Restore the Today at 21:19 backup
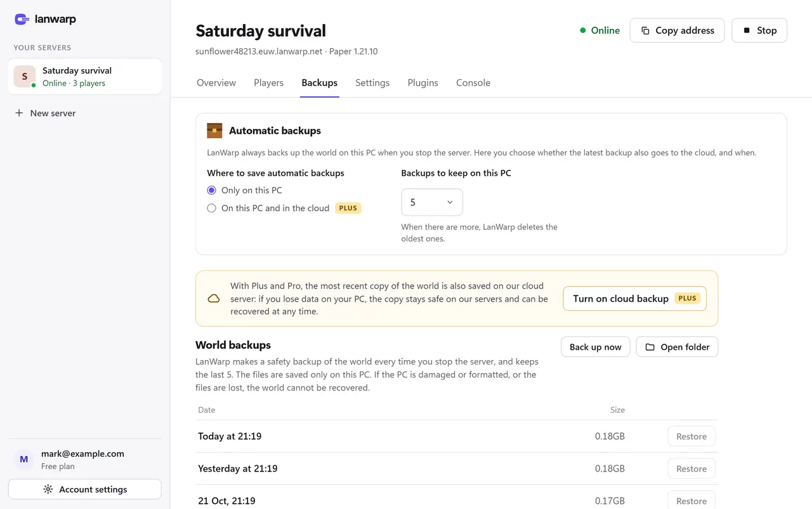Viewport: 812px width, 509px height. [x=691, y=436]
